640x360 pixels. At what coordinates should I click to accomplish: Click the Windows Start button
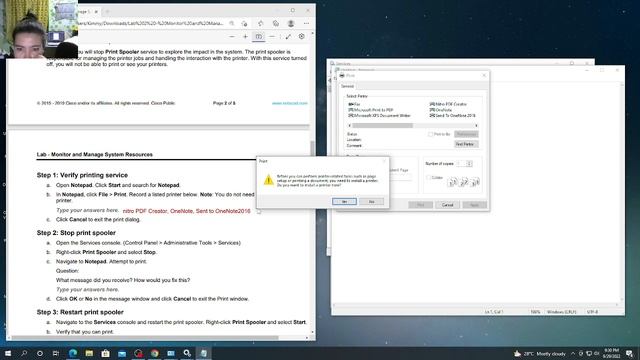[8, 353]
